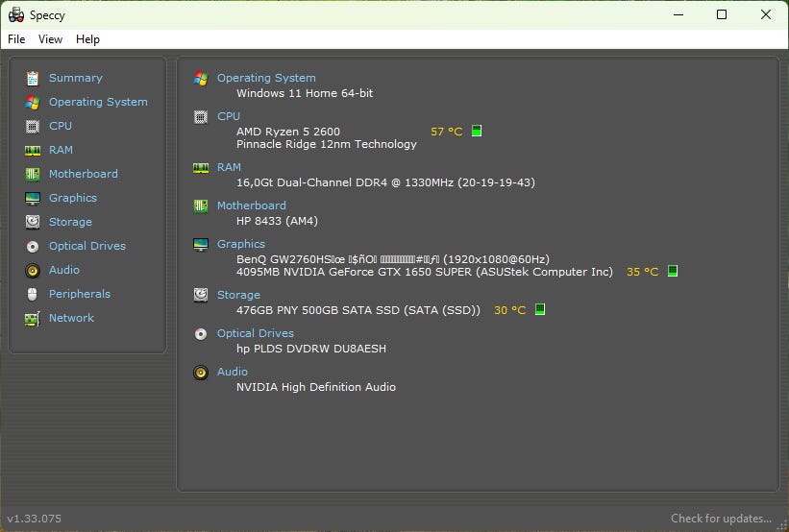Select Summary in the sidebar

[x=76, y=78]
